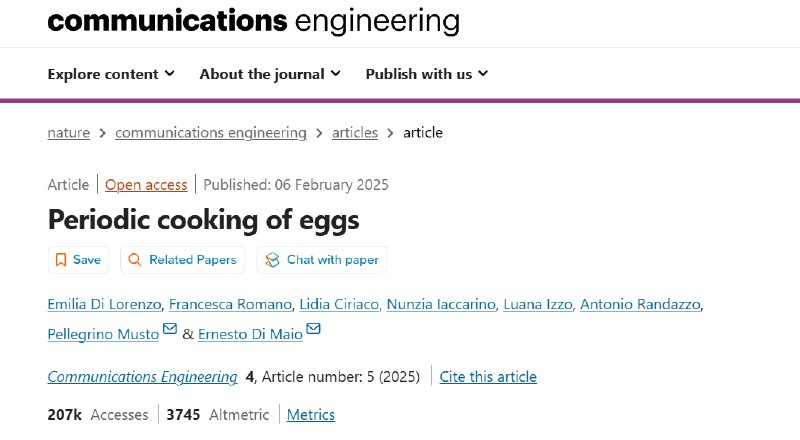Expand the Explore content menu
Viewport: 800px width, 440px height.
click(111, 74)
